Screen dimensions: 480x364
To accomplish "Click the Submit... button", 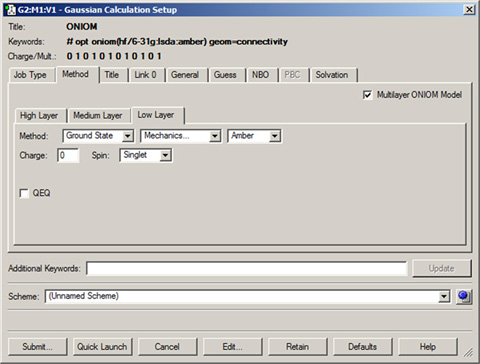I will coord(37,347).
